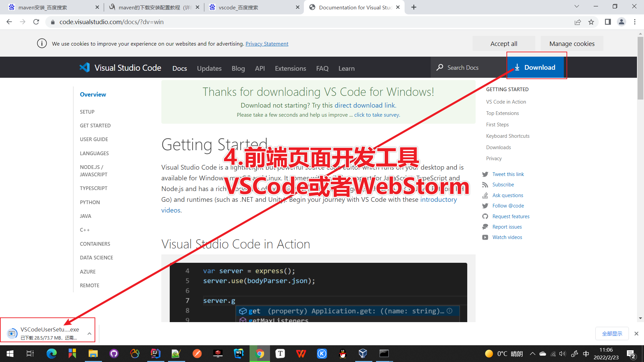Click the Accept all cookies button
Image resolution: width=644 pixels, height=362 pixels.
[x=504, y=44]
